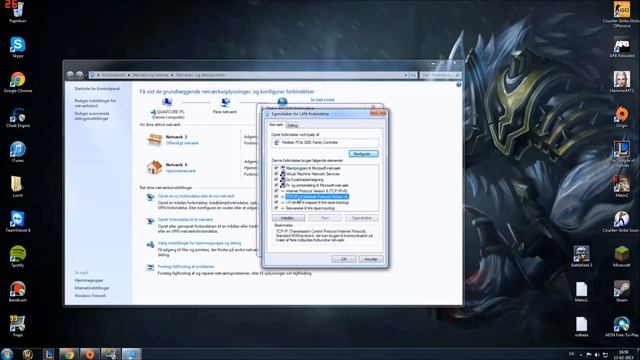Click the Network 4 house icon
Screen dimensions: 640x360
154,167
